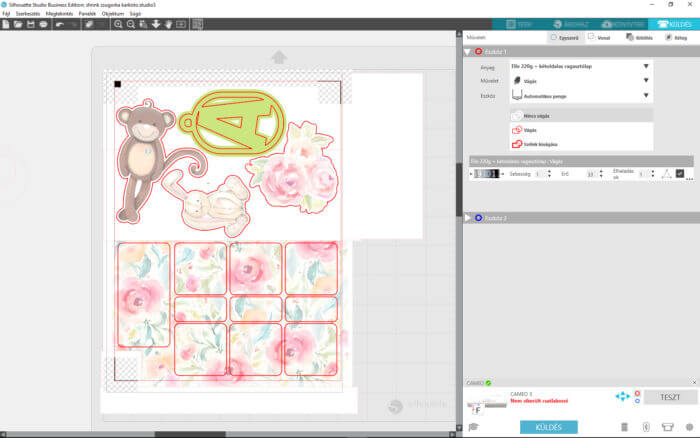Open a file with the folder icon
700x438 pixels.
(x=18, y=24)
